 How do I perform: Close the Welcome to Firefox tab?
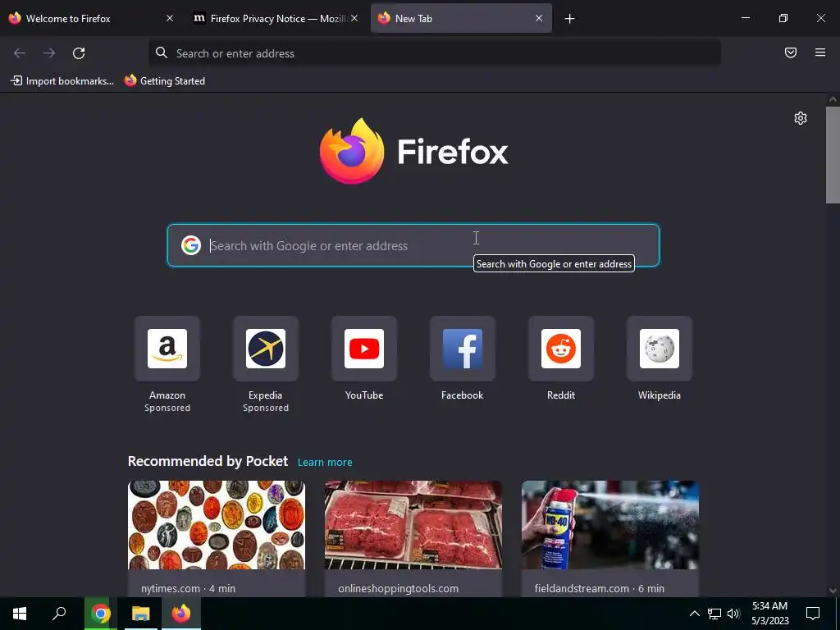pos(170,18)
